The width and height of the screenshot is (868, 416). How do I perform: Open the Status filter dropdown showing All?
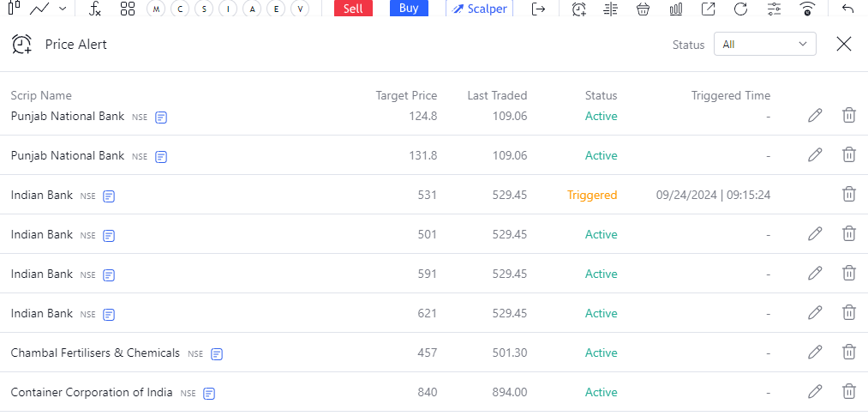[765, 45]
